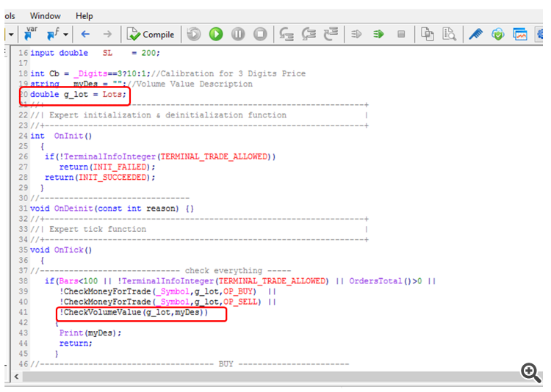The image size is (551, 392).
Task: Start profiling on history data, green icon
Action: coord(378,34)
